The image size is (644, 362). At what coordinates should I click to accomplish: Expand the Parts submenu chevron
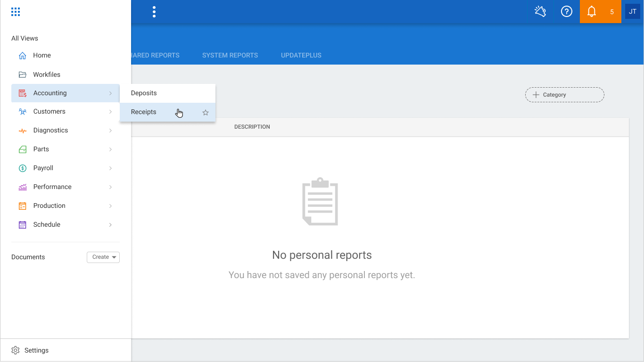click(x=110, y=149)
